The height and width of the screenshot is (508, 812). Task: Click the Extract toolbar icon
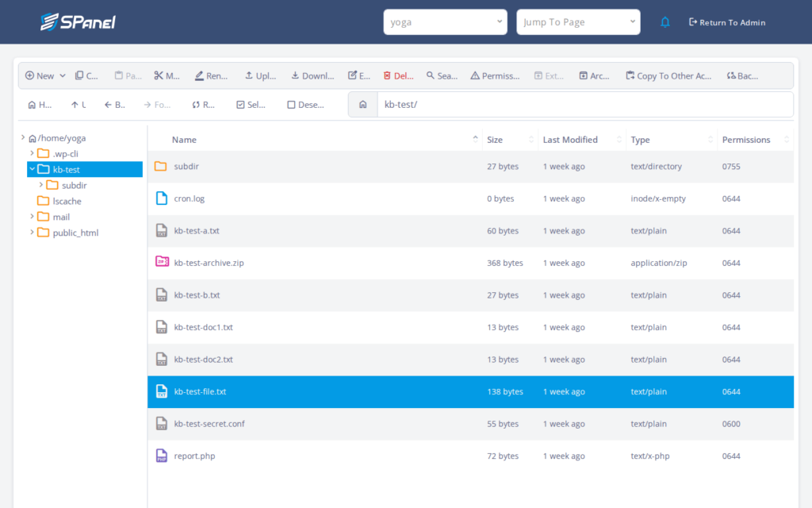tap(538, 75)
